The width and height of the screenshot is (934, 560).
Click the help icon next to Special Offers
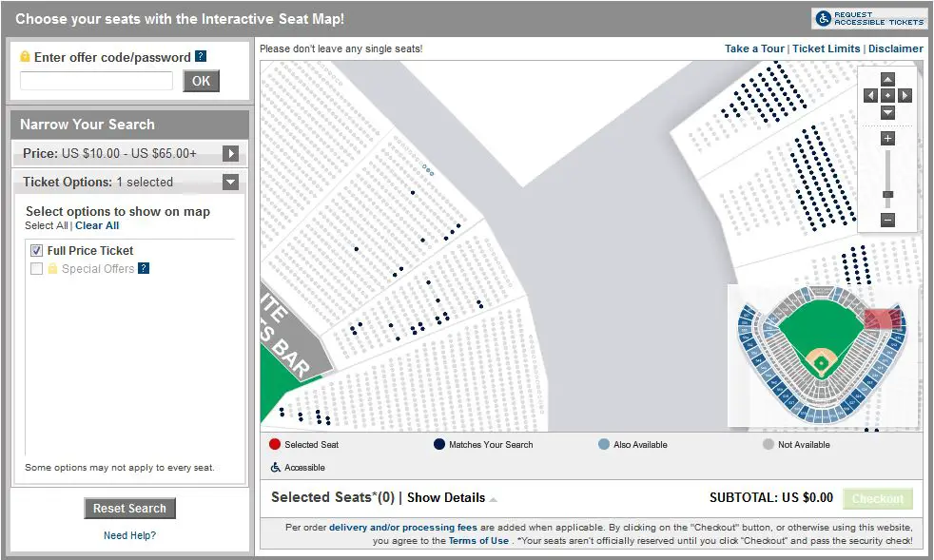(144, 269)
